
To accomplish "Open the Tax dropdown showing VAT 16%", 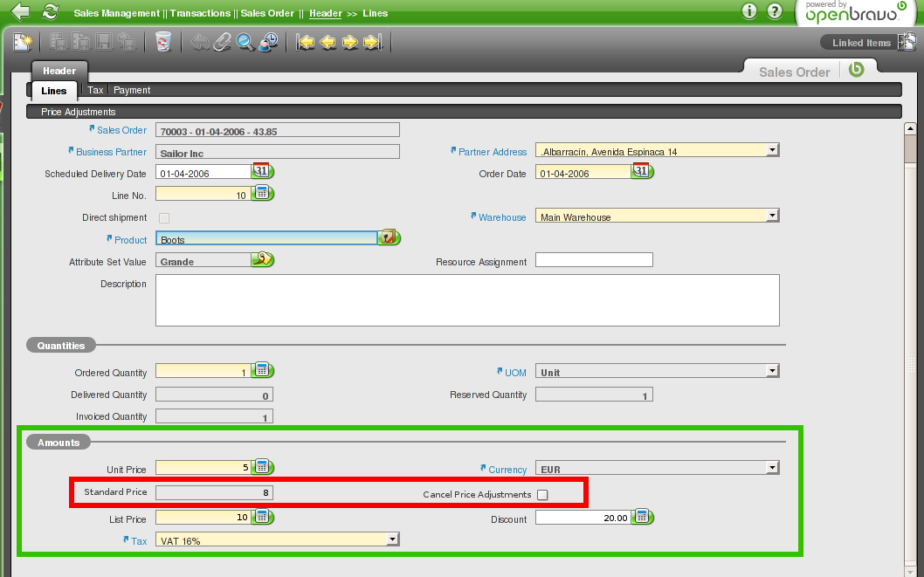I will coord(392,540).
